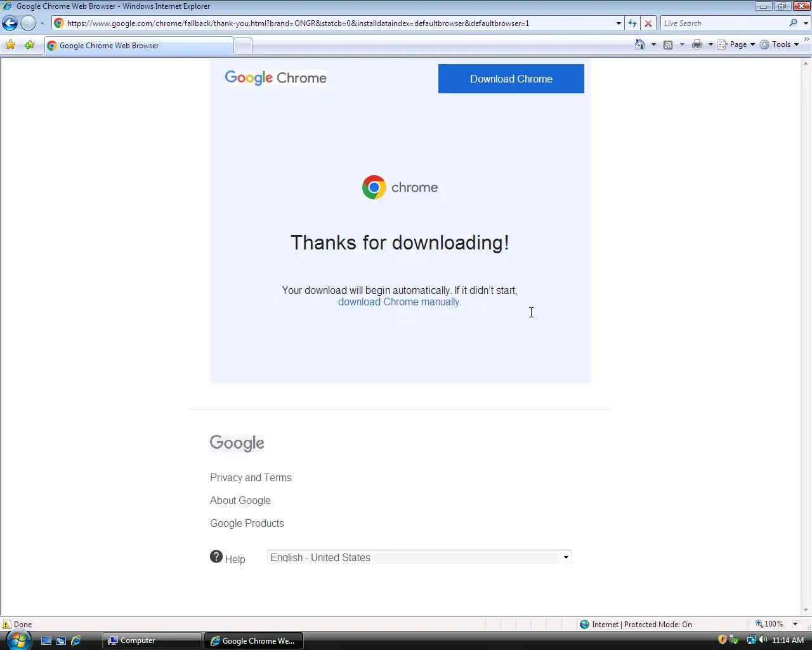812x650 pixels.
Task: Expand the address bar history dropdown
Action: pyautogui.click(x=619, y=23)
